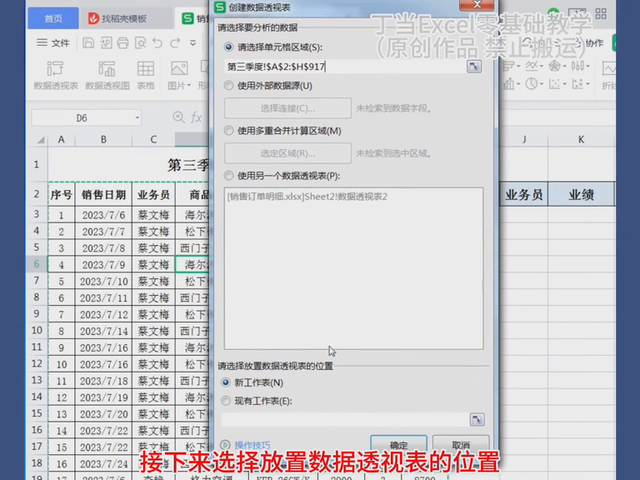Click the 序号 header cell
640x480 pixels.
pos(61,195)
